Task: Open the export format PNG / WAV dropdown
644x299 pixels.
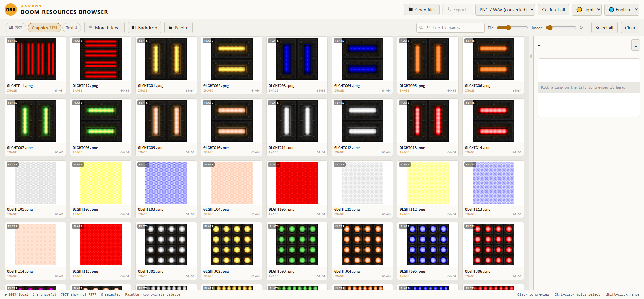Action: pyautogui.click(x=505, y=10)
